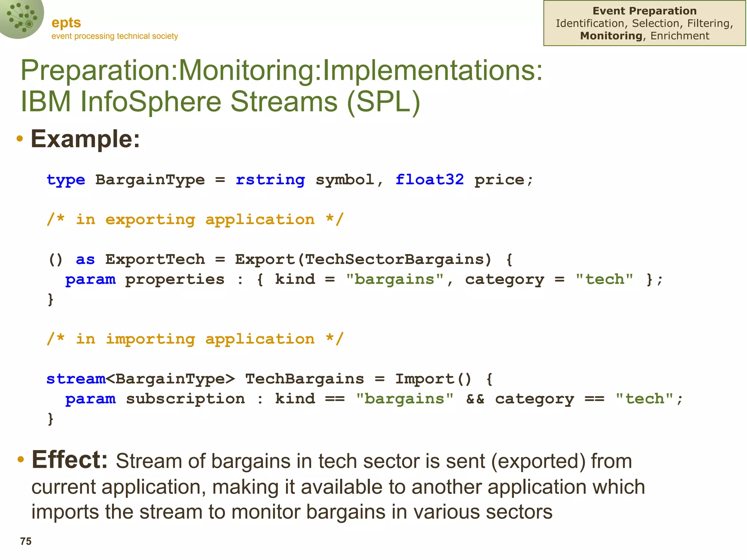The height and width of the screenshot is (560, 747).
Task: Click 'event processing technical society' tagline
Action: click(115, 36)
